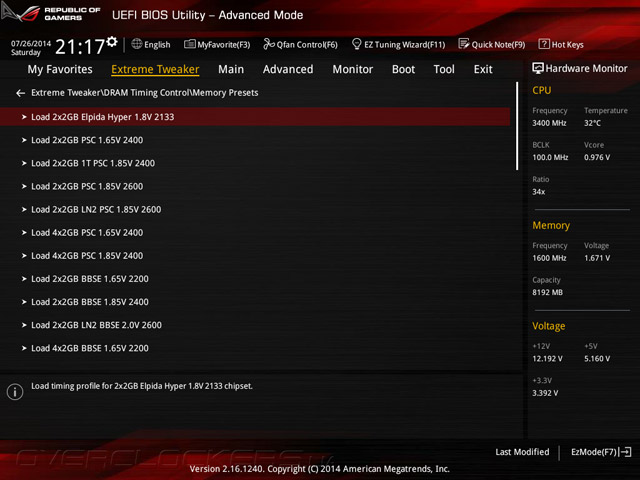640x480 pixels.
Task: Click the presets list vertical scrollbar
Action: click(x=517, y=126)
